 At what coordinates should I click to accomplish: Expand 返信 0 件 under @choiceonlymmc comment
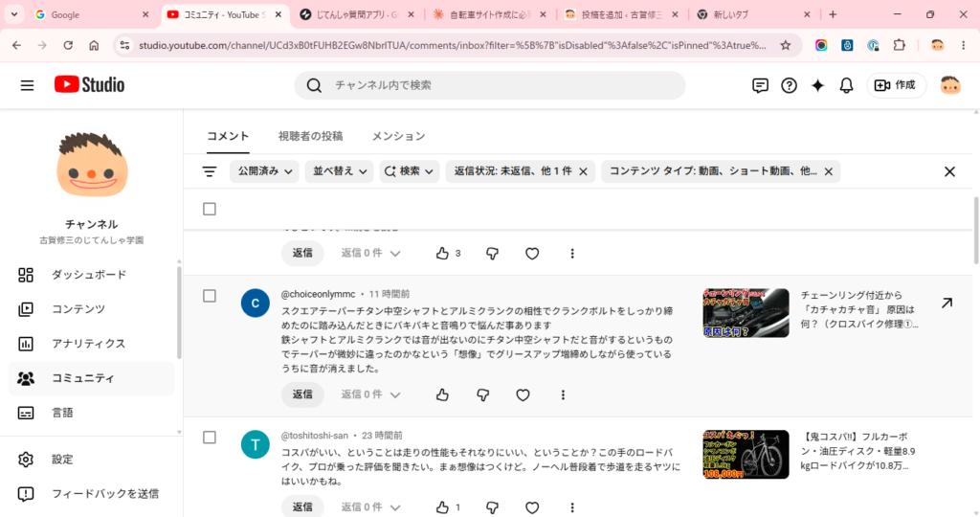(x=370, y=394)
